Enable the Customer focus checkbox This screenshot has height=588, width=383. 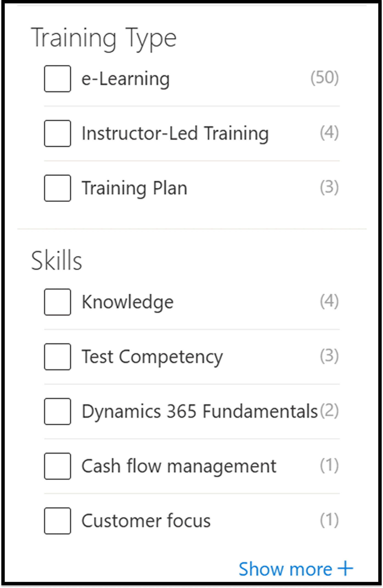coord(58,521)
